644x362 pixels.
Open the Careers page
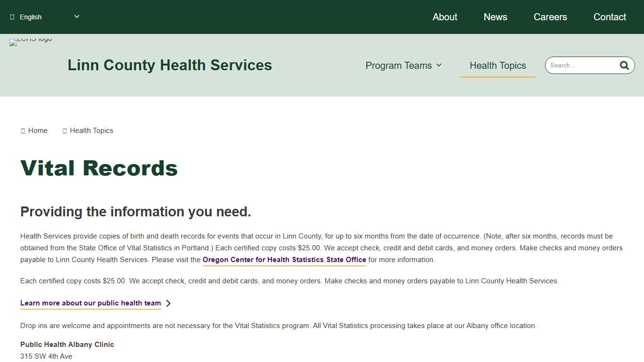[550, 16]
